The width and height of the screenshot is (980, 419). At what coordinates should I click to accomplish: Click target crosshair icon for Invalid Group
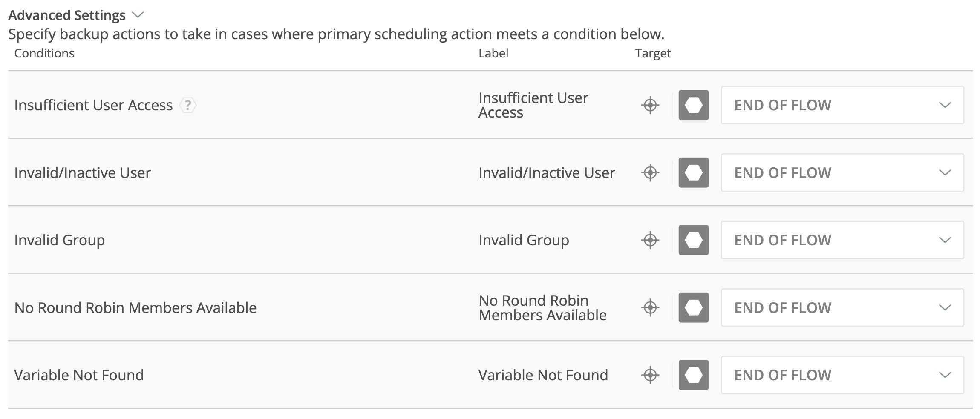click(650, 240)
